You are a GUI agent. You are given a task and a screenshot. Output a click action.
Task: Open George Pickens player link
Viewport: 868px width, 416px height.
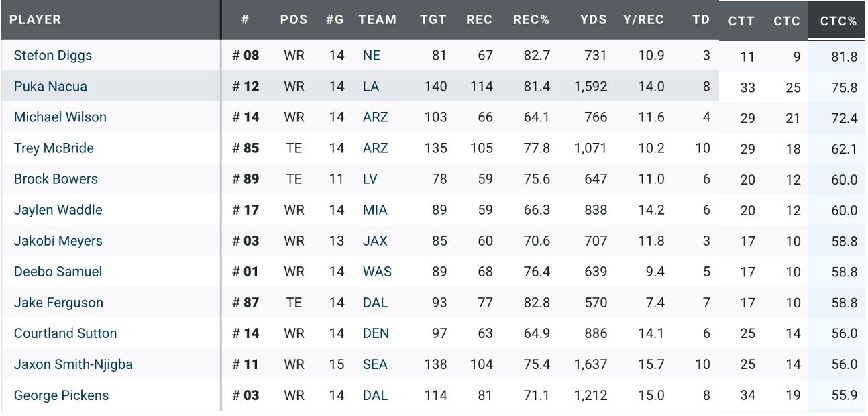61,395
